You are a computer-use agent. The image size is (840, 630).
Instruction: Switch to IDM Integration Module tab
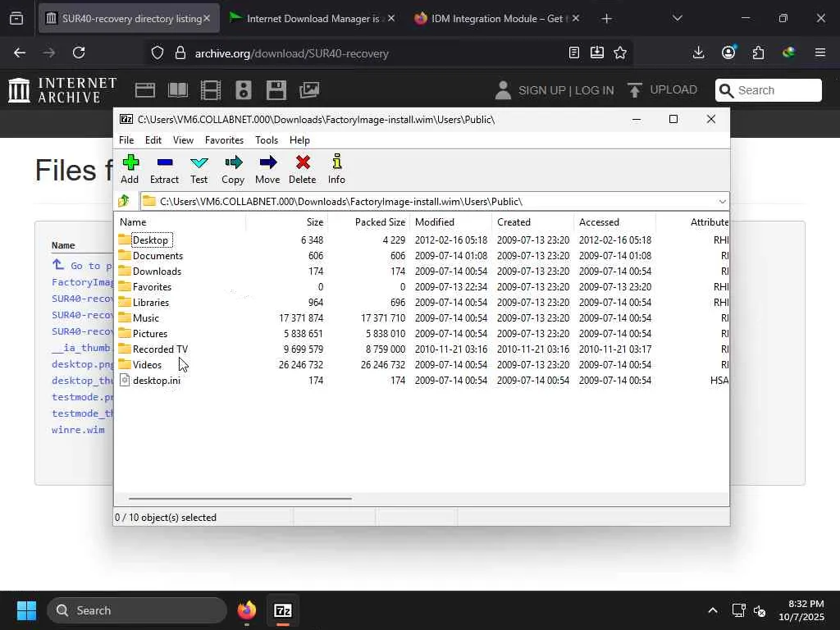pos(496,18)
